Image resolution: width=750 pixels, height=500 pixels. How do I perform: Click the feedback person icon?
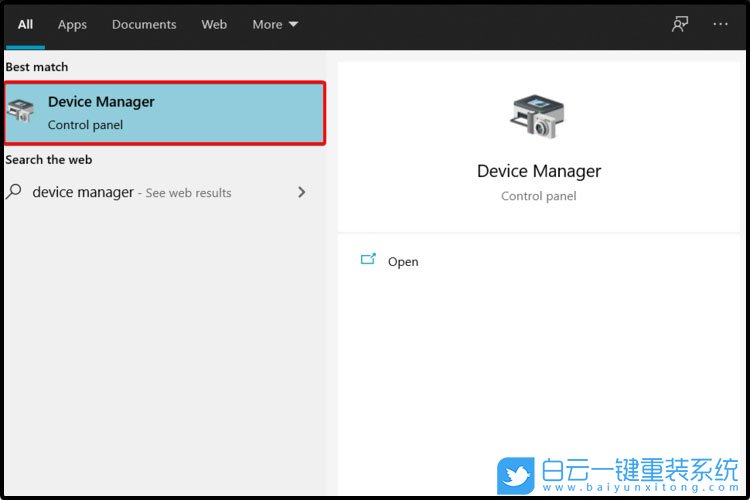tap(680, 24)
